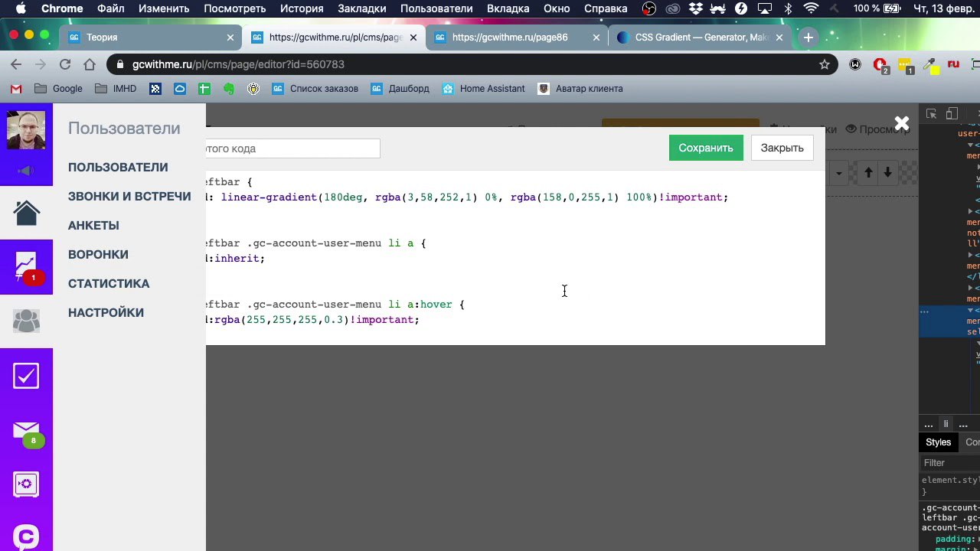Open СТАТИСТИКА menu item

(109, 283)
